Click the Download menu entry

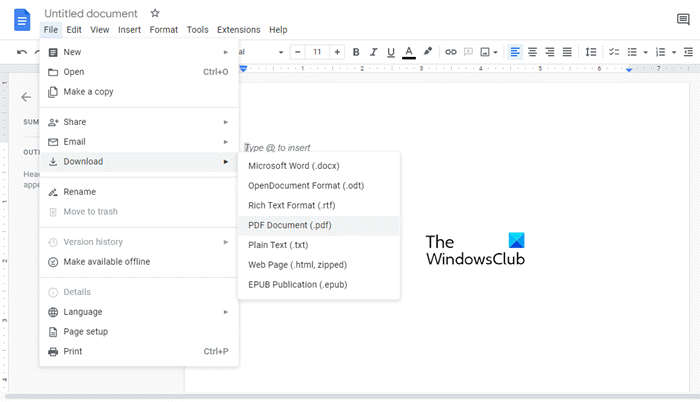pos(139,161)
